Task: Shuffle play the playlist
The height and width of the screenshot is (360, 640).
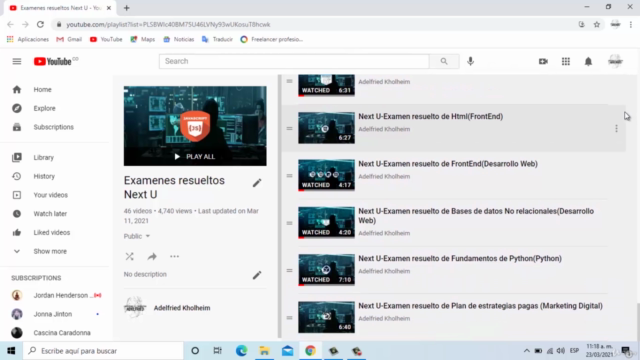Action: [129, 256]
